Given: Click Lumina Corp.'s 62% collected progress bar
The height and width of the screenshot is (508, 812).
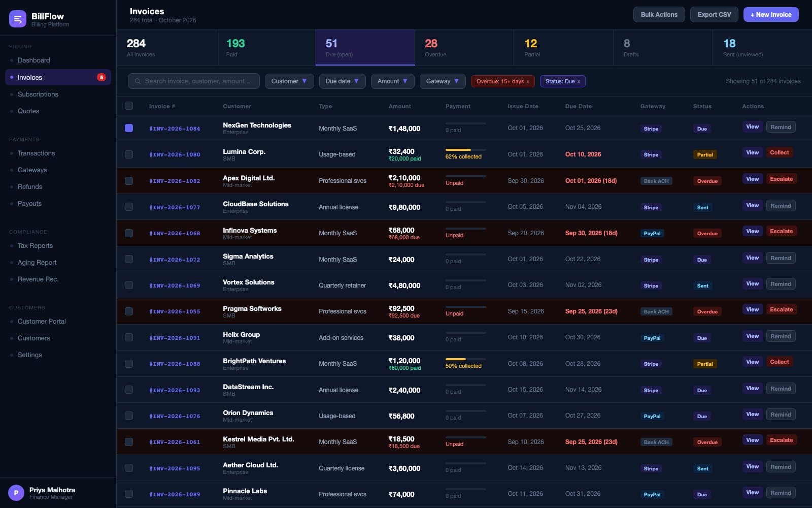Looking at the screenshot, I should pos(465,150).
